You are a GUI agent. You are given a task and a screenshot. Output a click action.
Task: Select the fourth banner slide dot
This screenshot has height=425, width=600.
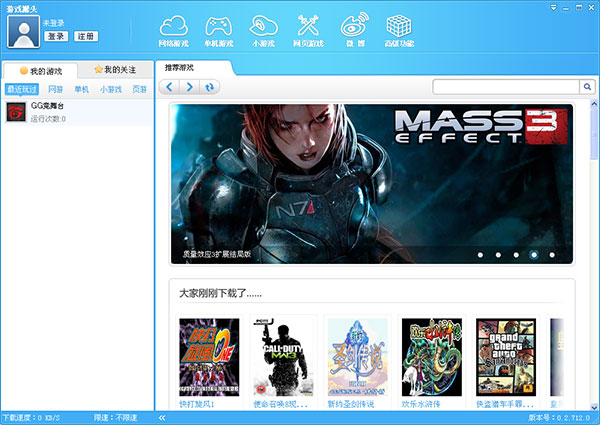(x=534, y=255)
